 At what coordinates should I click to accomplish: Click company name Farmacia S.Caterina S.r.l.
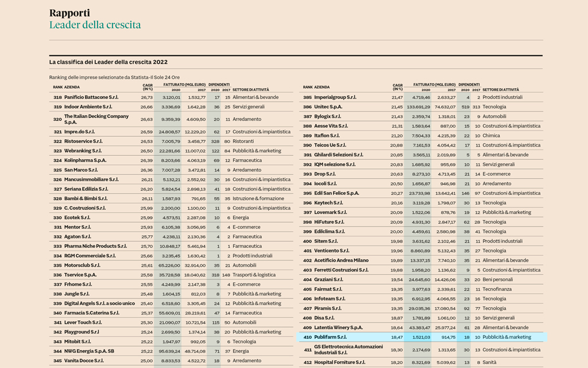click(91, 313)
